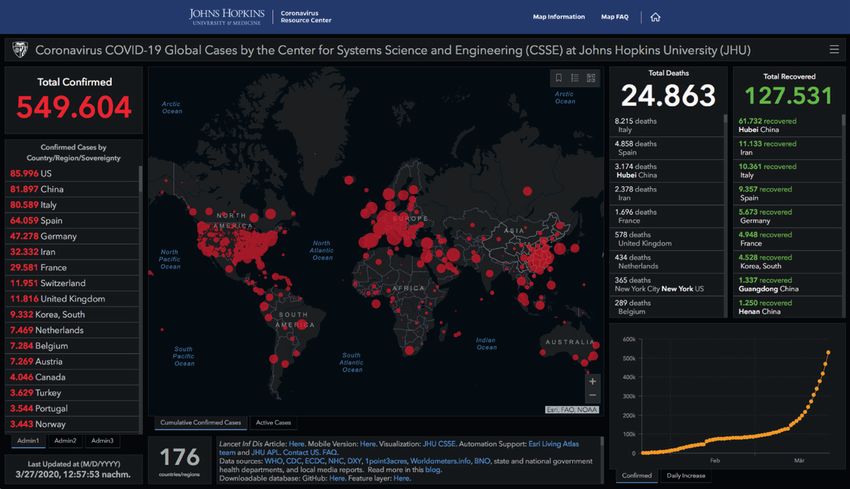
Task: Click the Russia case circle on map
Action: pos(527,191)
